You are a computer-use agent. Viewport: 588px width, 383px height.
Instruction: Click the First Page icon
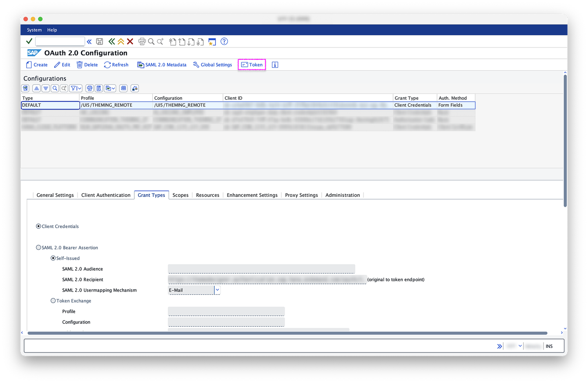[173, 42]
